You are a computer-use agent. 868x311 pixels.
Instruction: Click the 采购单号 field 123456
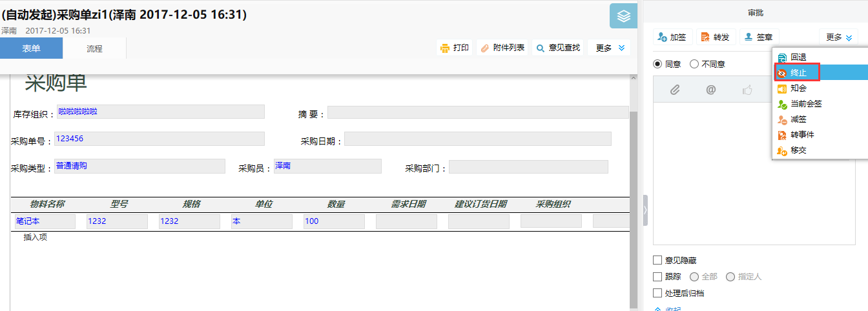coord(160,139)
